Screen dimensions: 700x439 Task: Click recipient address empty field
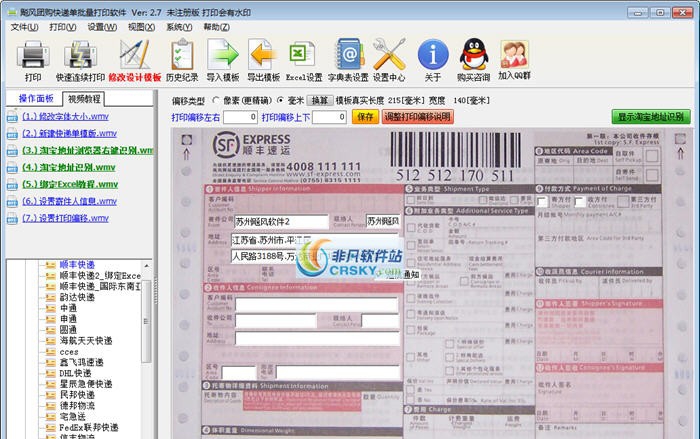click(x=317, y=338)
